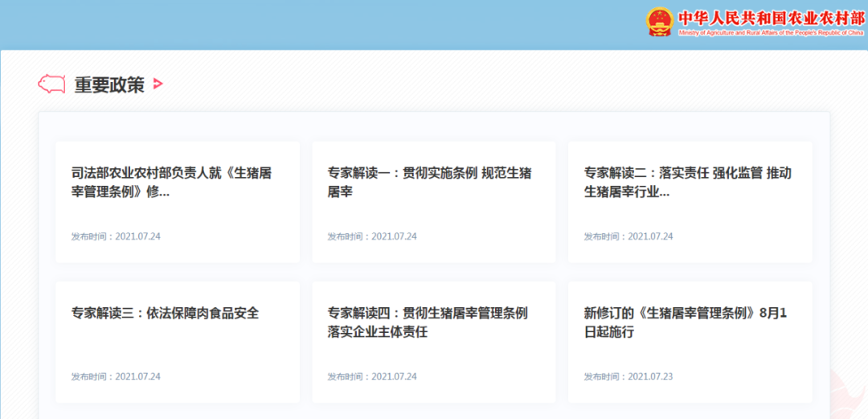The image size is (868, 419).
Task: Click publish date under 专家解读三 card
Action: click(x=116, y=376)
